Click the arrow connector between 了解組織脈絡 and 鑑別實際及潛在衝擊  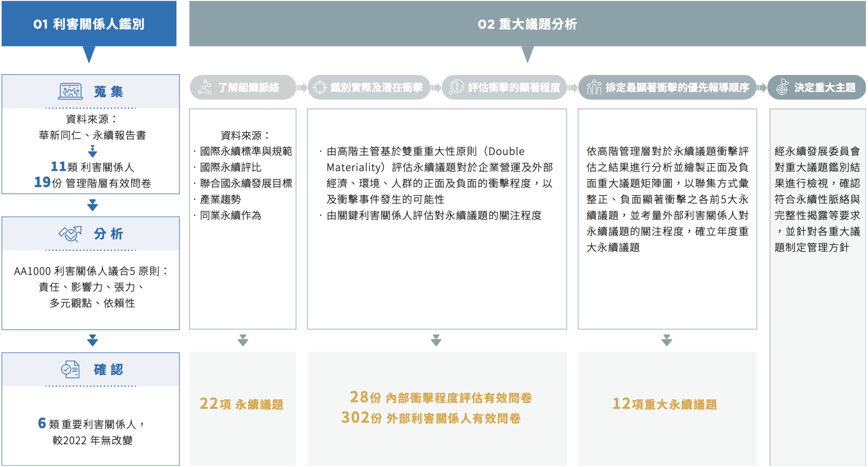click(x=302, y=87)
